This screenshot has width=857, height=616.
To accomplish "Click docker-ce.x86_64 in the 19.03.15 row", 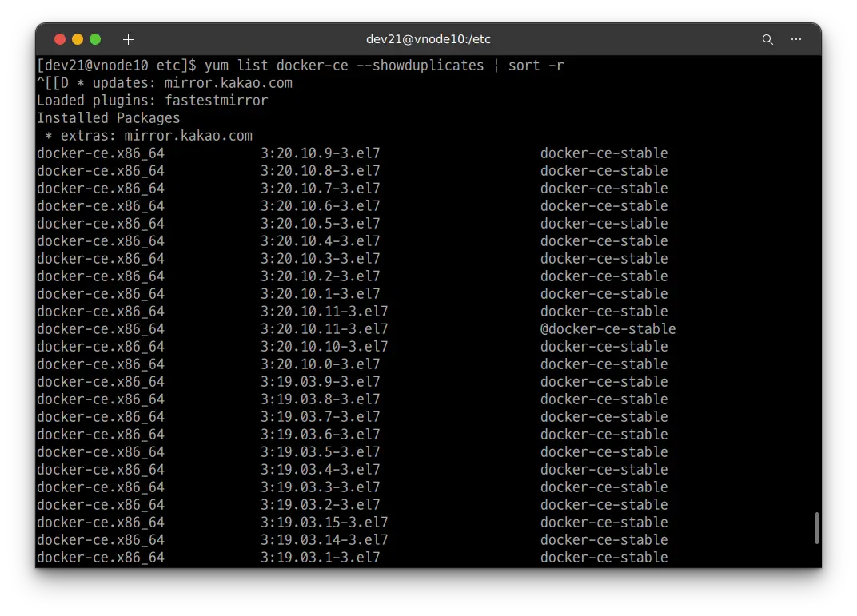I will 101,522.
